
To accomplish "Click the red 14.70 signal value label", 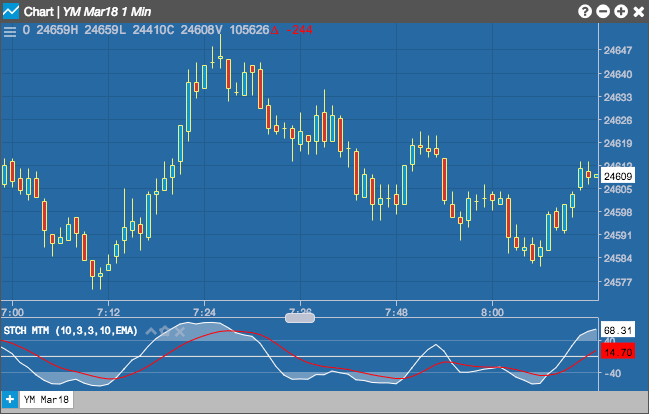I will click(x=618, y=352).
